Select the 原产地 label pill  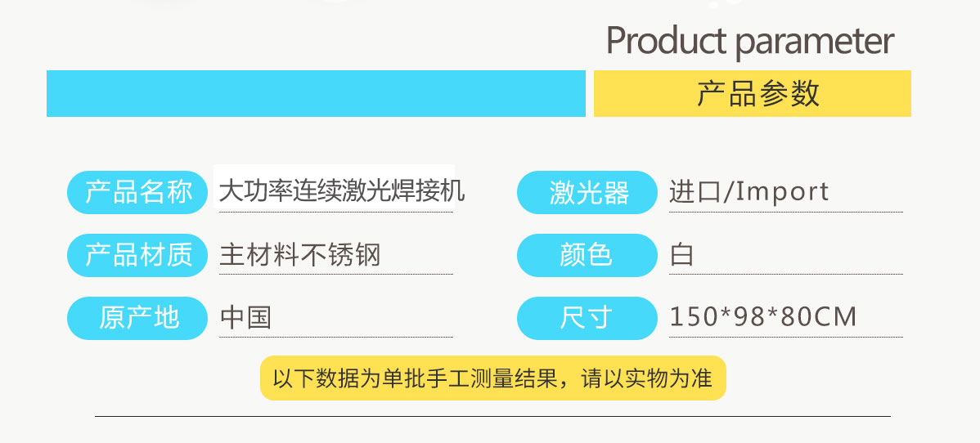(137, 318)
